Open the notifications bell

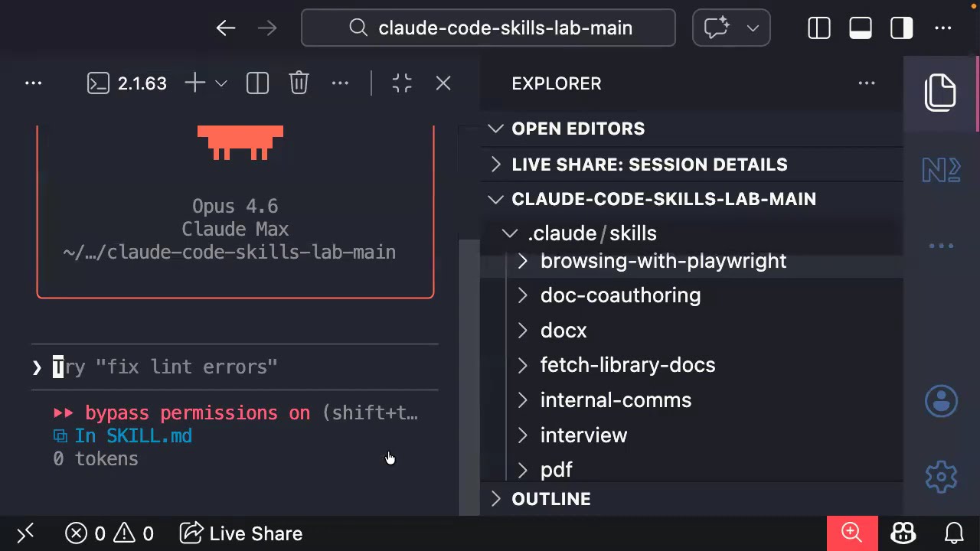[x=954, y=533]
